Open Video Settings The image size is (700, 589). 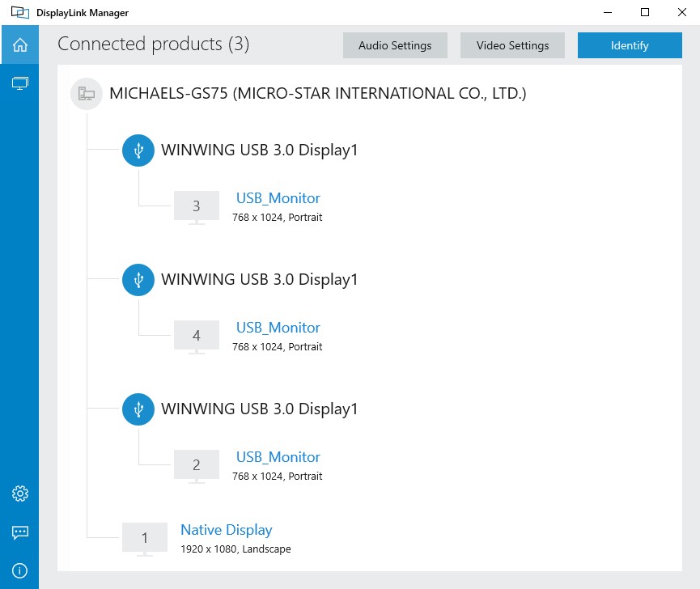pyautogui.click(x=512, y=45)
